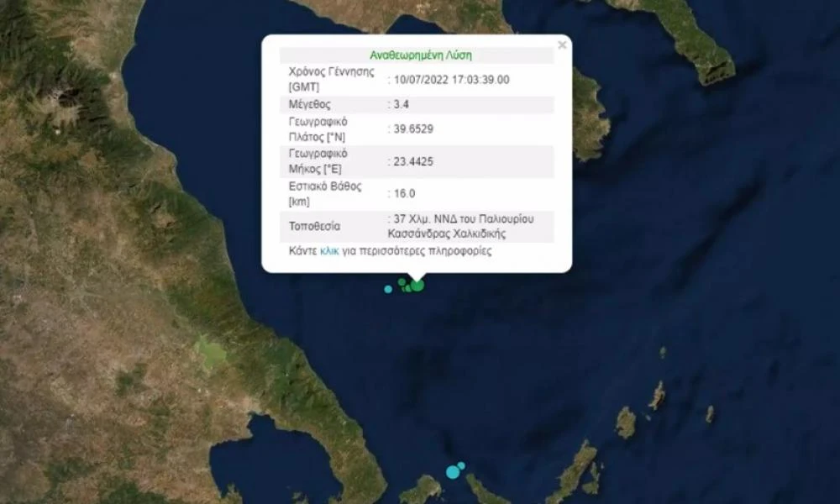Select the largest green earthquake marker under popup
Image resolution: width=840 pixels, height=504 pixels.
(417, 286)
